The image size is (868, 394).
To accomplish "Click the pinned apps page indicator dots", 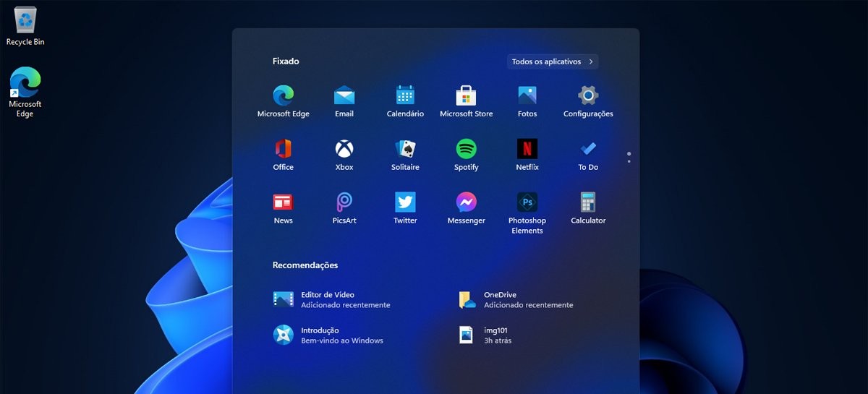I will pos(629,157).
